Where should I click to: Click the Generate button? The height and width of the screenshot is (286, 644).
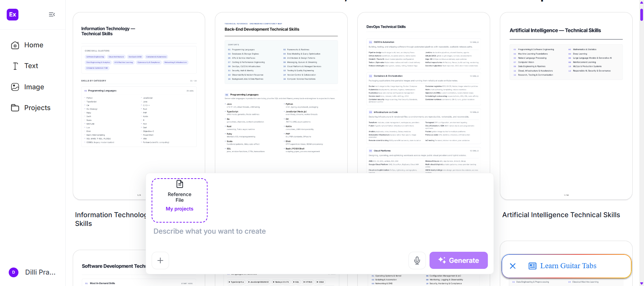point(459,260)
